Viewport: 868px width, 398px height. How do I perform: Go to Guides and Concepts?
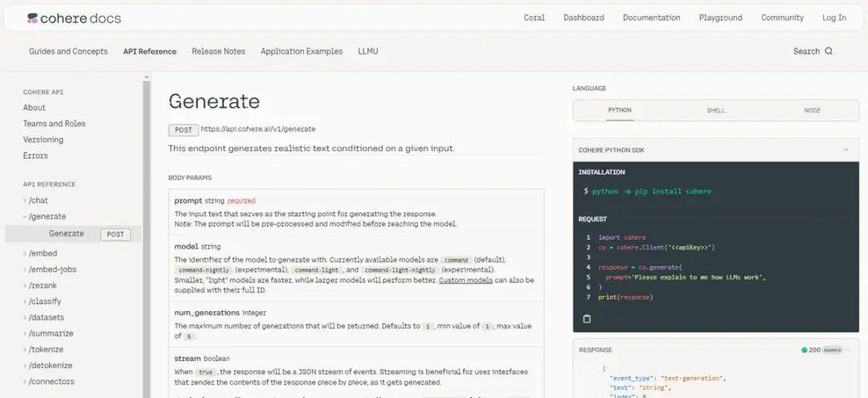pos(68,51)
